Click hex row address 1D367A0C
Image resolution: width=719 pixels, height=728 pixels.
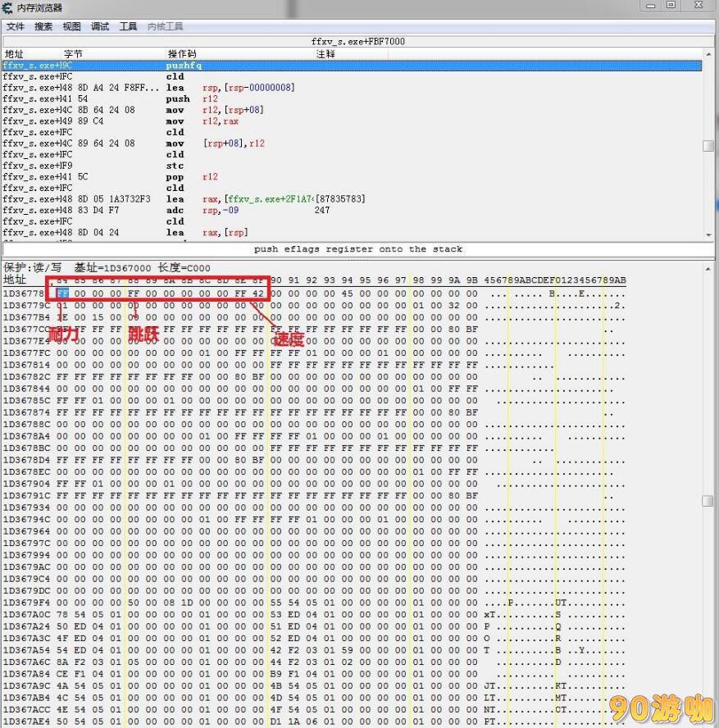pos(26,615)
